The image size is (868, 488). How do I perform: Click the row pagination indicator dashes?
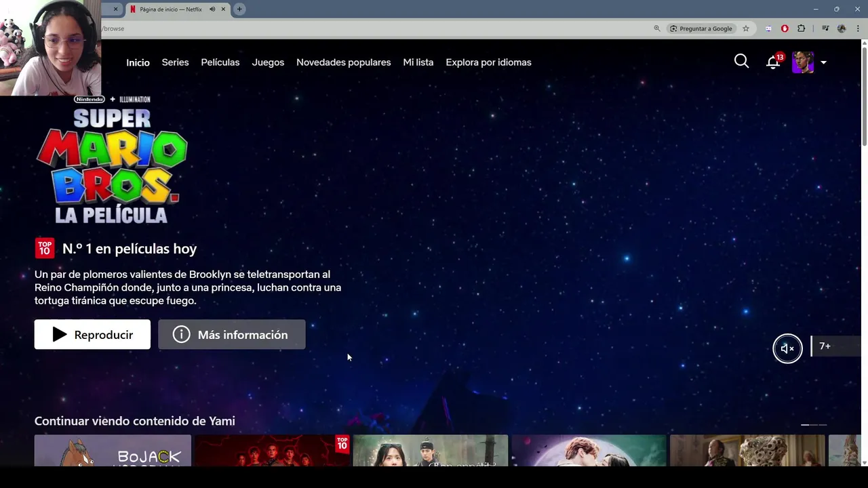(x=814, y=425)
